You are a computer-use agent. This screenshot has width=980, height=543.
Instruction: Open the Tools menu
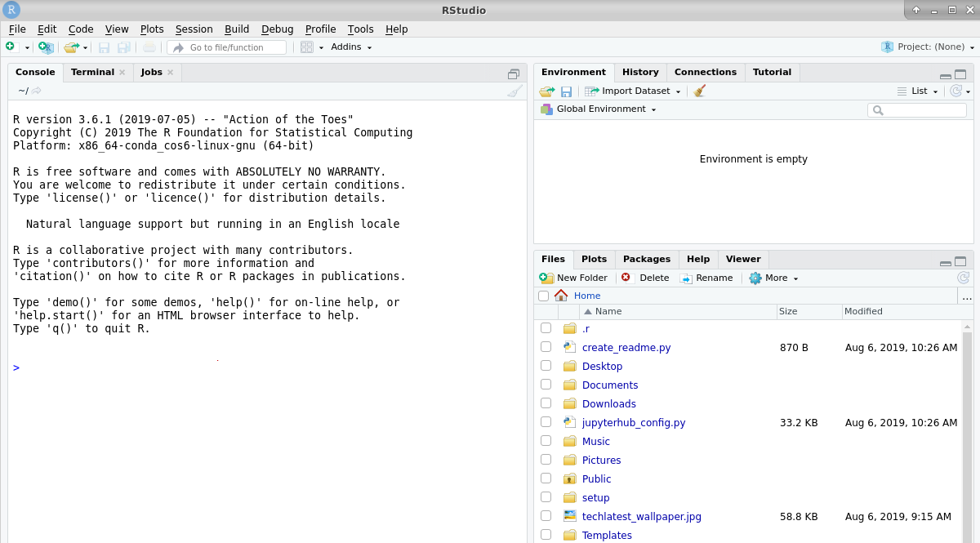click(x=360, y=29)
